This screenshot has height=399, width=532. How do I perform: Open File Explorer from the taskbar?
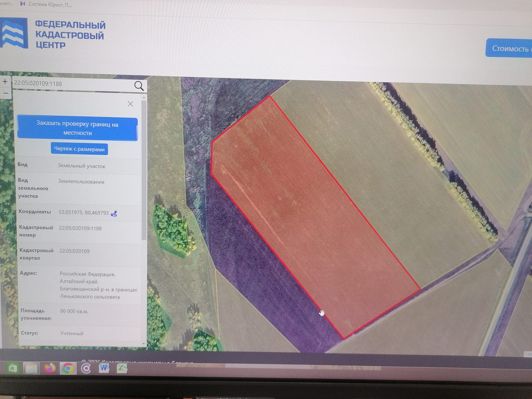pos(32,368)
